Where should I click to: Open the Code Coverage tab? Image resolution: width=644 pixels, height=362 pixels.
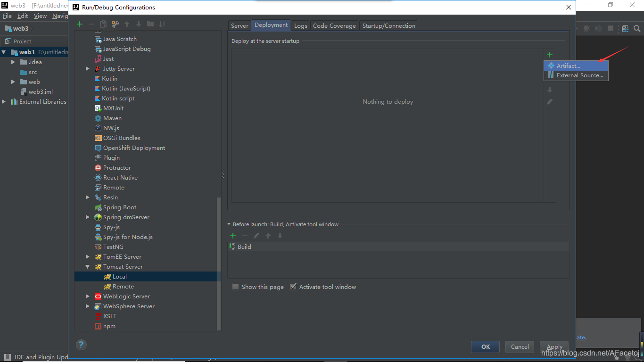(334, 26)
